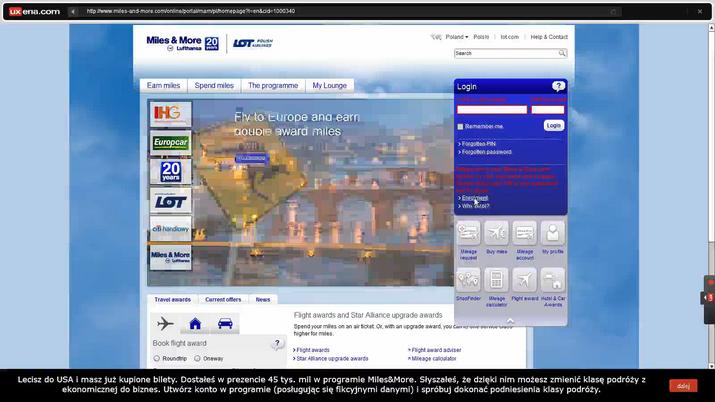Open the Mileage account icon
This screenshot has width=715, height=402.
point(525,233)
